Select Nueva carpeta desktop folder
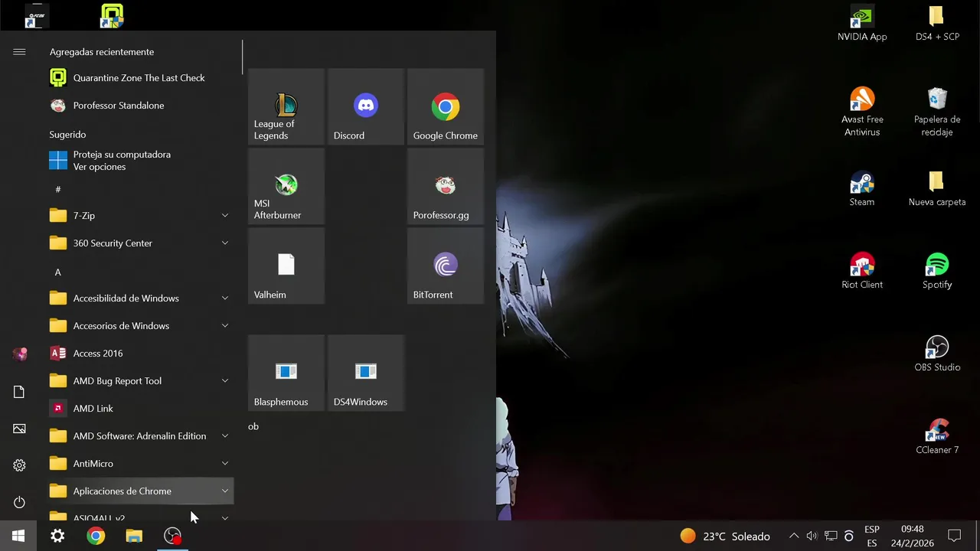Screen dimensions: 980x551 [x=937, y=188]
